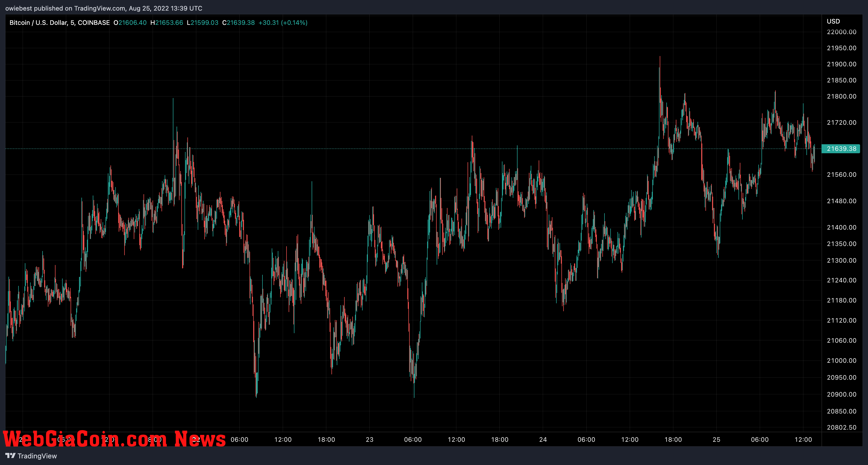Click the open value O21606.40
The image size is (868, 465).
point(130,22)
